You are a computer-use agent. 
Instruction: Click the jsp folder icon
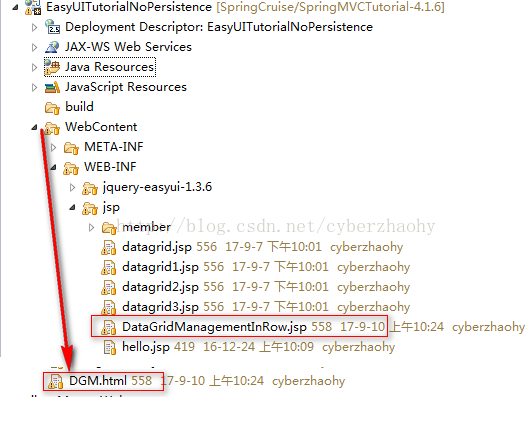pyautogui.click(x=90, y=208)
